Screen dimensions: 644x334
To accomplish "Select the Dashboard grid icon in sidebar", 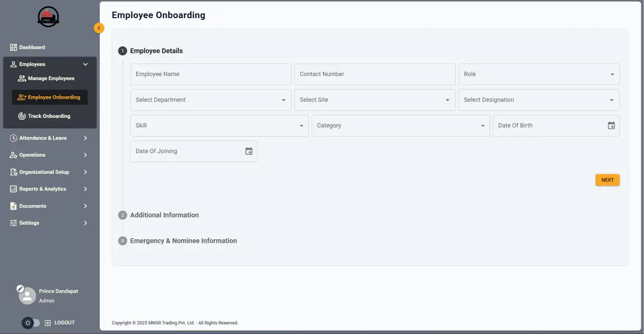I will (x=13, y=47).
